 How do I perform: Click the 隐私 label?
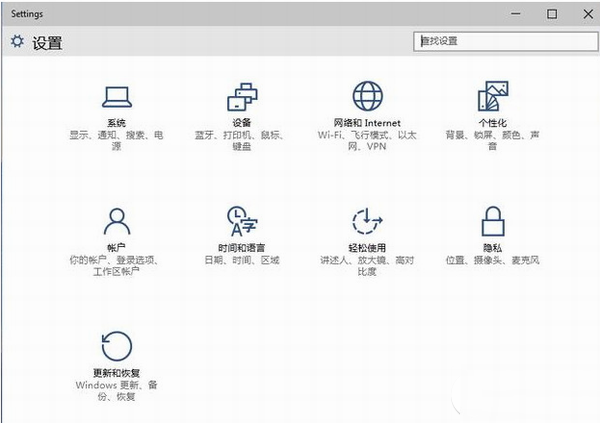click(492, 248)
